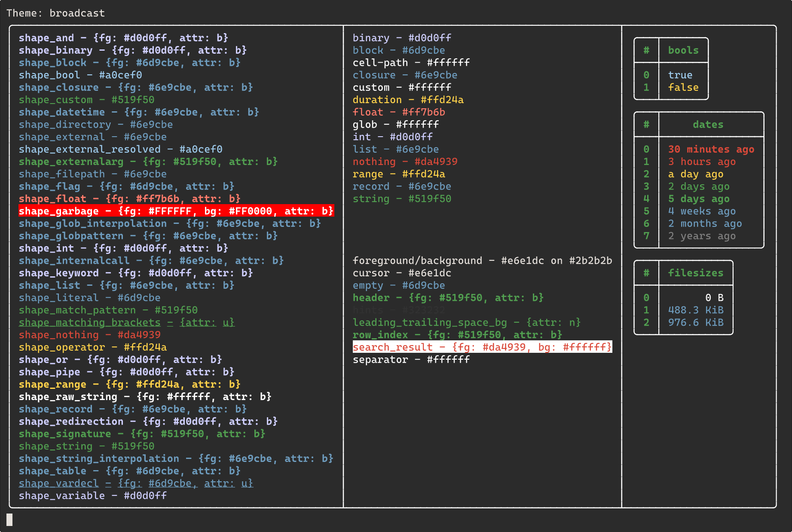Click the 'Theme: broadcast' title text
Screen dimensions: 792x532
point(55,13)
